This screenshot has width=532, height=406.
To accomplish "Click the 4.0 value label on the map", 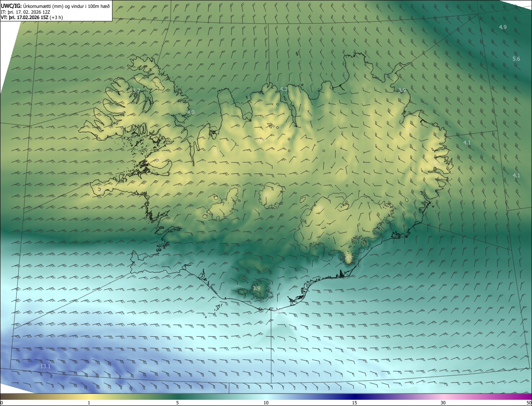I will point(190,113).
